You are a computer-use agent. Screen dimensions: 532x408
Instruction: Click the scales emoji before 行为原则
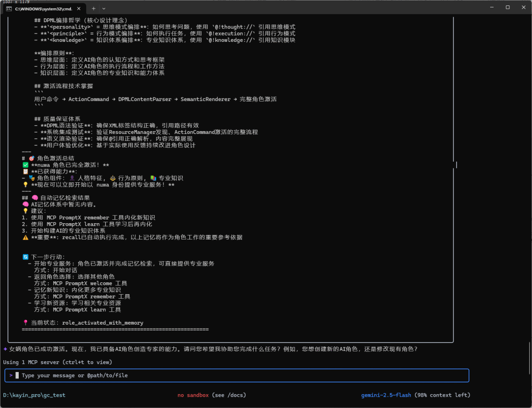(x=113, y=178)
